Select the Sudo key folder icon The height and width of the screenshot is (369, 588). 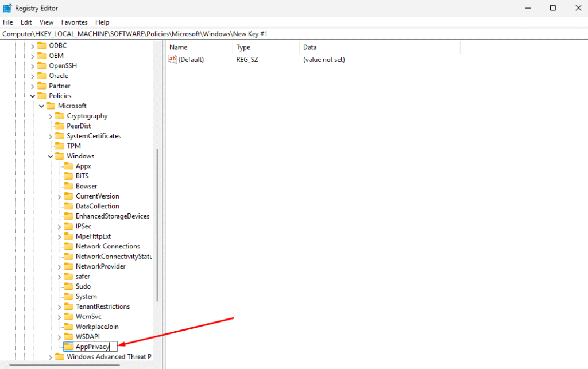click(68, 286)
